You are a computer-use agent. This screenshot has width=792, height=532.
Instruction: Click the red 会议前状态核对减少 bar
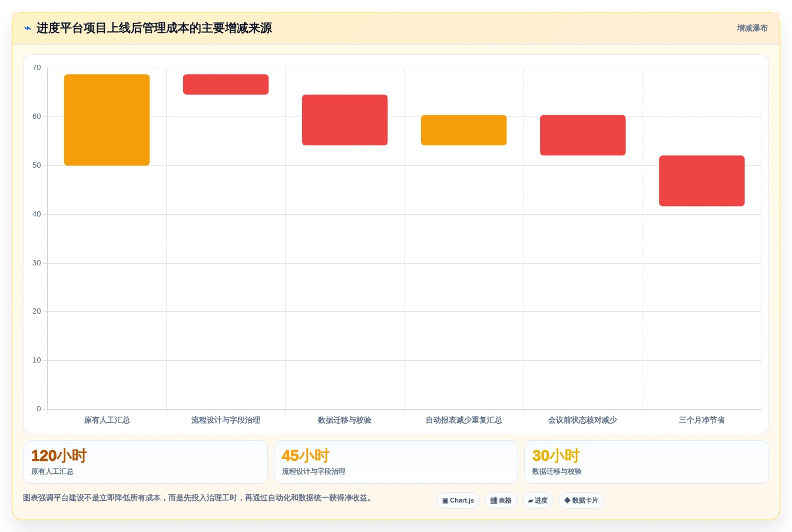click(x=582, y=135)
